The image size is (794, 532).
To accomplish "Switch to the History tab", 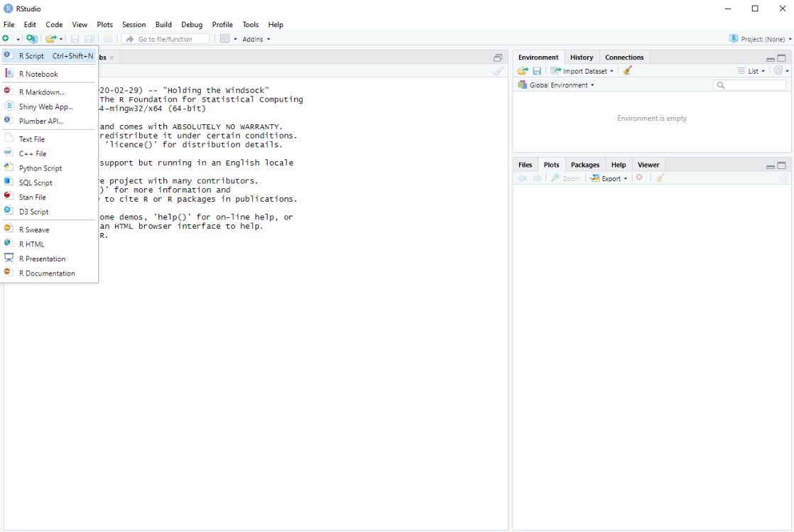I will 582,58.
